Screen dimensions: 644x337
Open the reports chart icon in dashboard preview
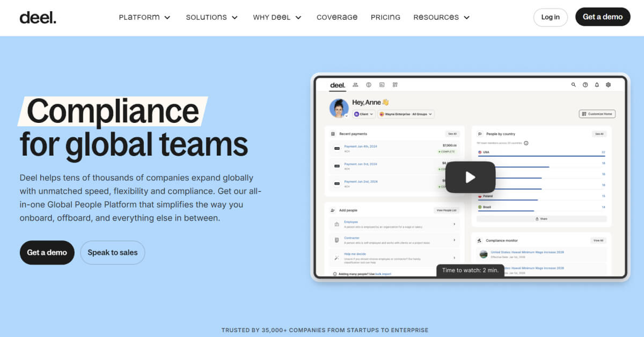382,85
